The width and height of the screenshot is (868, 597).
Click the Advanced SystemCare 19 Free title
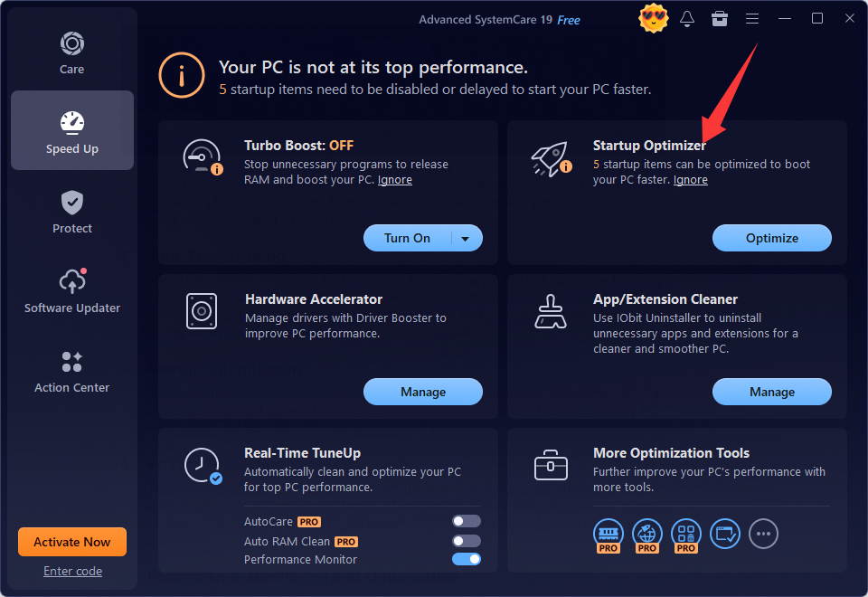499,20
